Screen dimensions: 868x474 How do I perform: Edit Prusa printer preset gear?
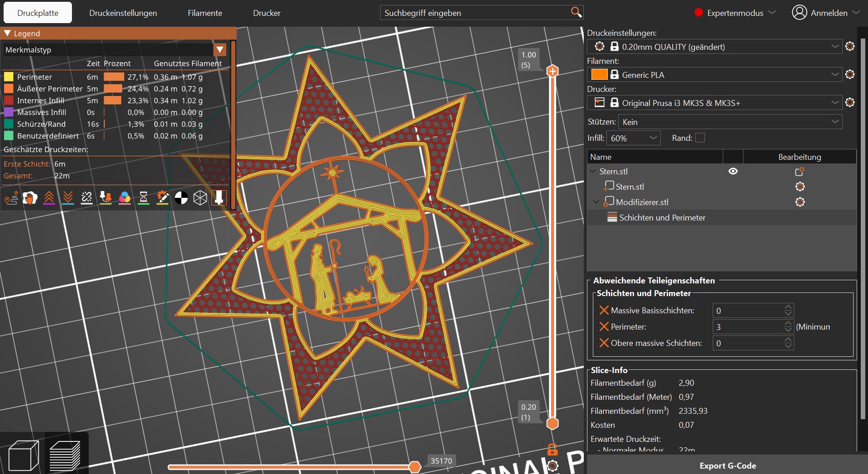pyautogui.click(x=850, y=102)
